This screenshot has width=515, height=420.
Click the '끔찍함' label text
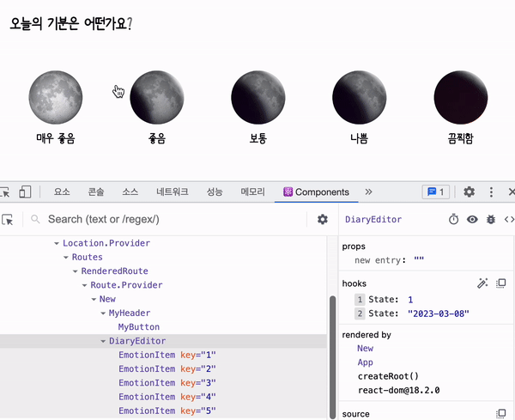click(460, 138)
